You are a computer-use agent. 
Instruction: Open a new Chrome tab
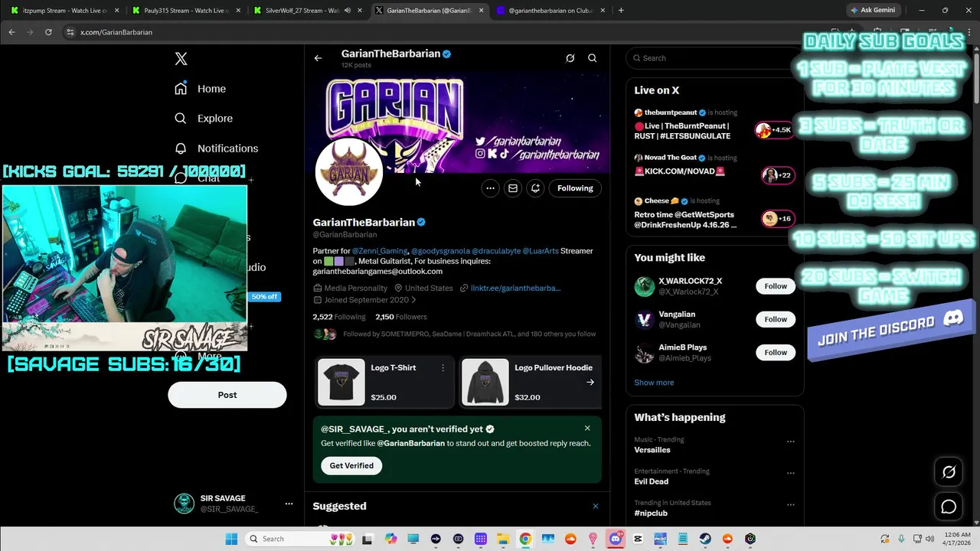tap(621, 11)
